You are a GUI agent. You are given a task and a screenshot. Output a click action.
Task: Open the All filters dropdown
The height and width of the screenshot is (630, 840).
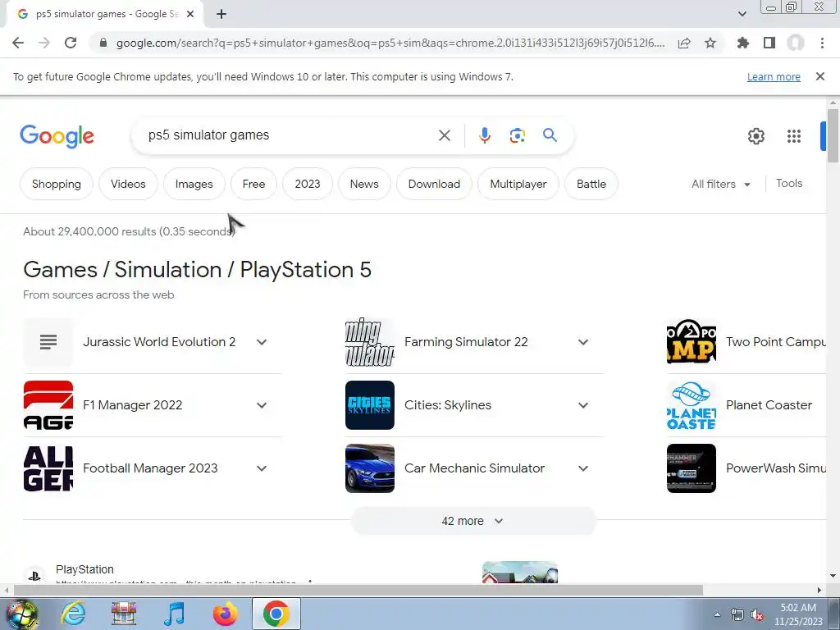pyautogui.click(x=720, y=184)
